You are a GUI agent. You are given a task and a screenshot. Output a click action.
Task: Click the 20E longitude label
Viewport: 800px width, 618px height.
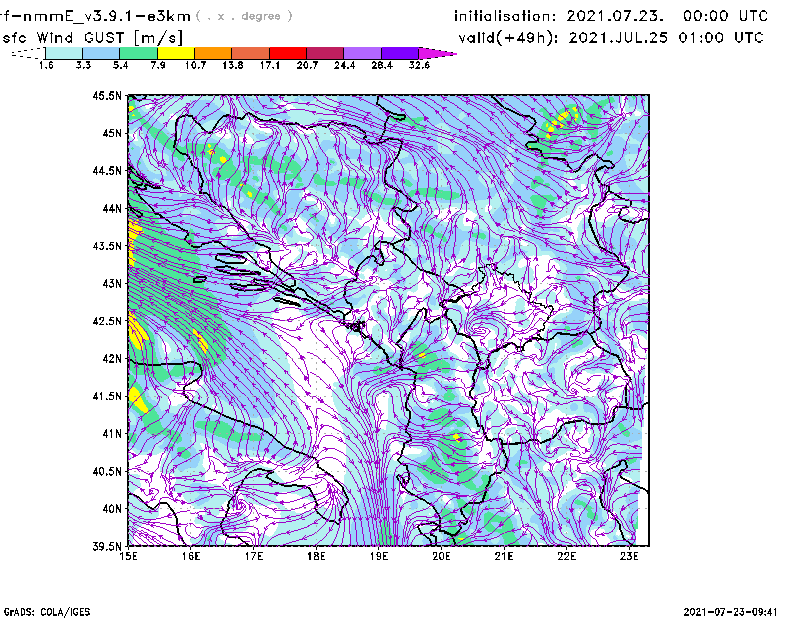(441, 556)
